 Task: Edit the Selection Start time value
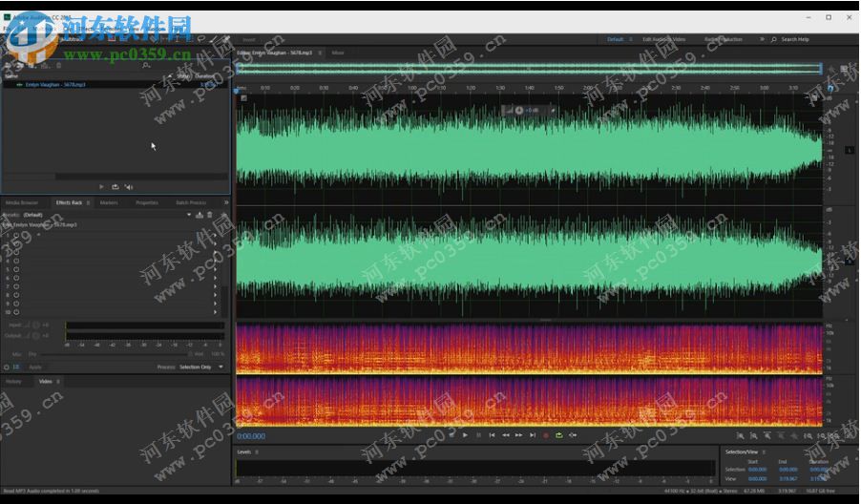pos(758,470)
